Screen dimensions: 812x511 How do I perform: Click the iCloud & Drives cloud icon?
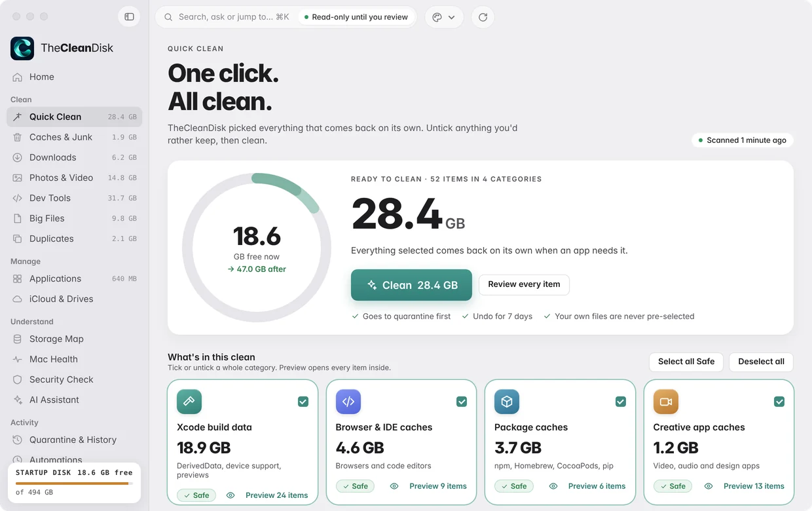click(18, 299)
